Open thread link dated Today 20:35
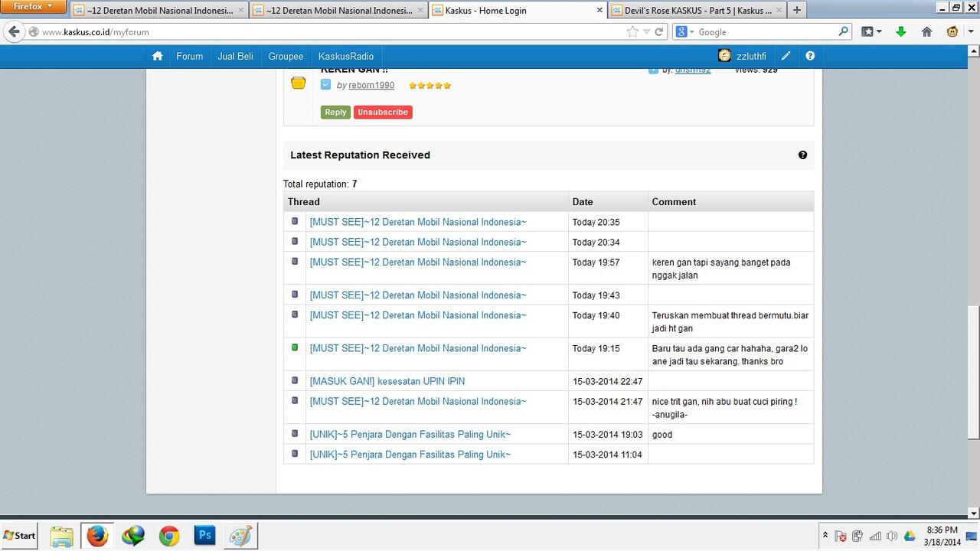The image size is (980, 551). pyautogui.click(x=418, y=222)
